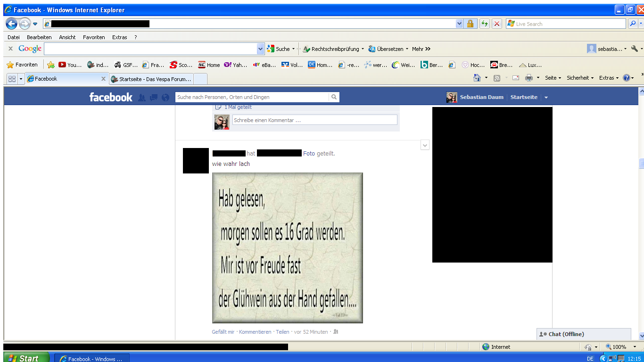Click the refresh page icon

(484, 24)
